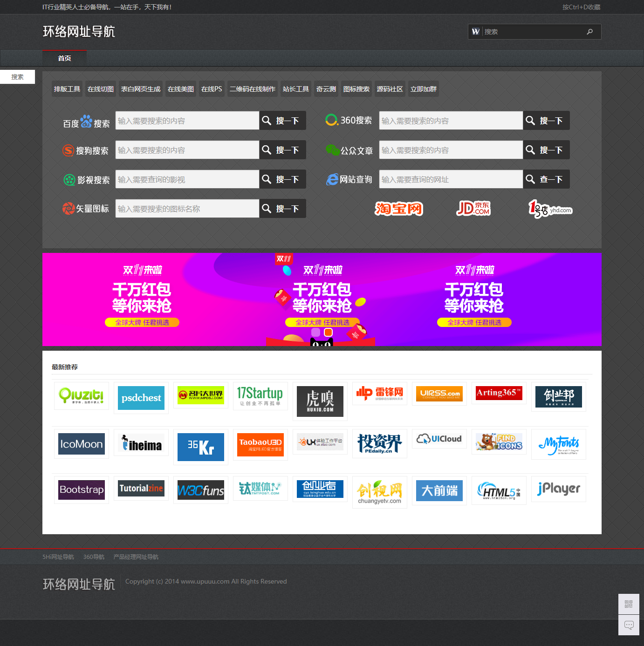The height and width of the screenshot is (646, 644).
Task: Open the 360导航 footer link
Action: click(94, 557)
